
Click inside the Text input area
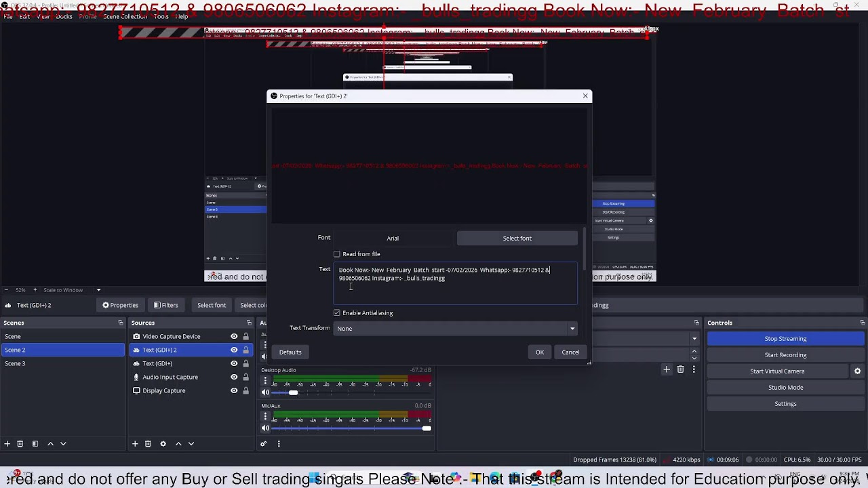point(456,283)
